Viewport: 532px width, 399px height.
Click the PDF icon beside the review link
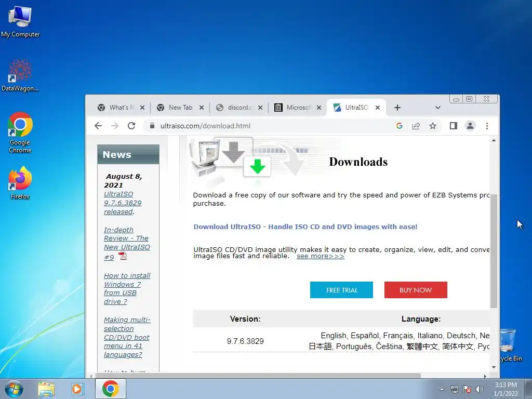(123, 256)
